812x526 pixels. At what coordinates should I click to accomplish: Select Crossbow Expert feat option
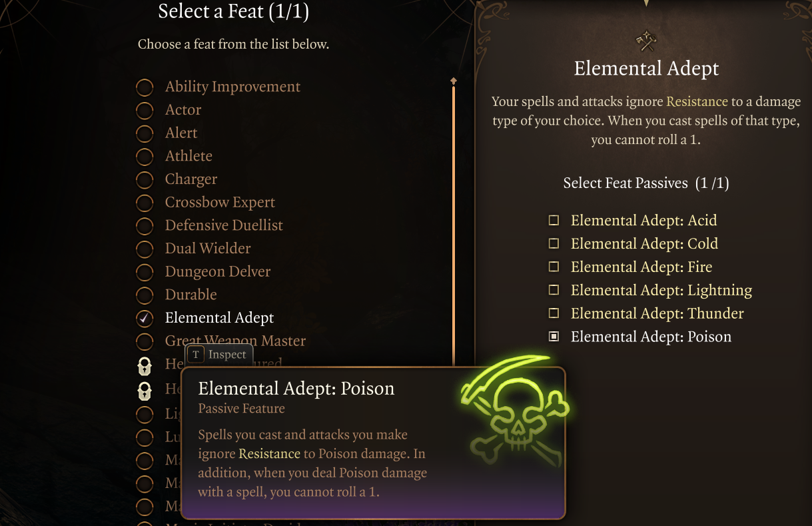click(145, 203)
